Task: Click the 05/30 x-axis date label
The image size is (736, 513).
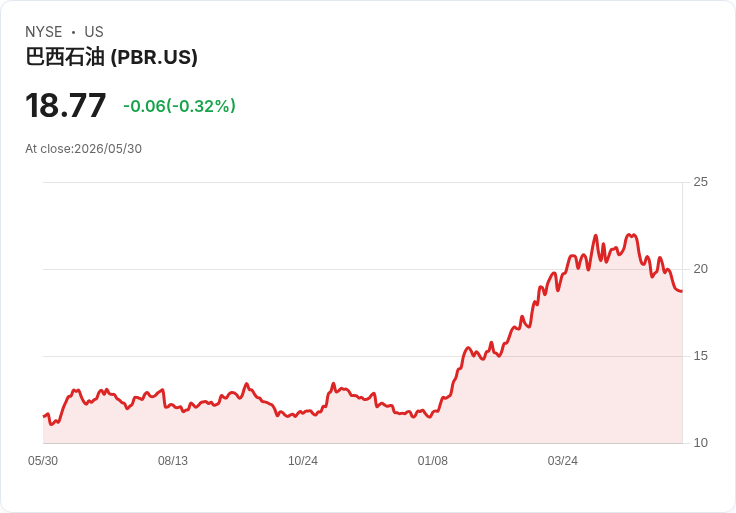Action: click(43, 461)
